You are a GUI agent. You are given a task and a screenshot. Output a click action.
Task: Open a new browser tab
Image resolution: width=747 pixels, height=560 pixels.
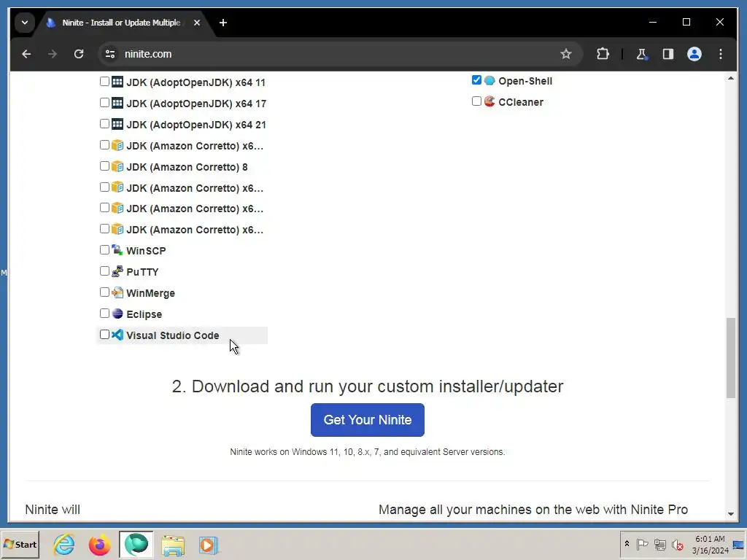223,23
